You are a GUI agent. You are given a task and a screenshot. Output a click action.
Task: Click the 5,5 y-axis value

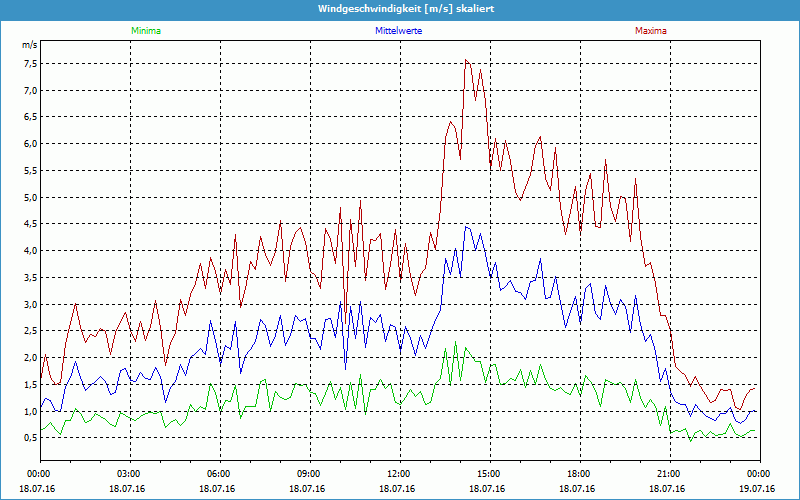click(31, 170)
